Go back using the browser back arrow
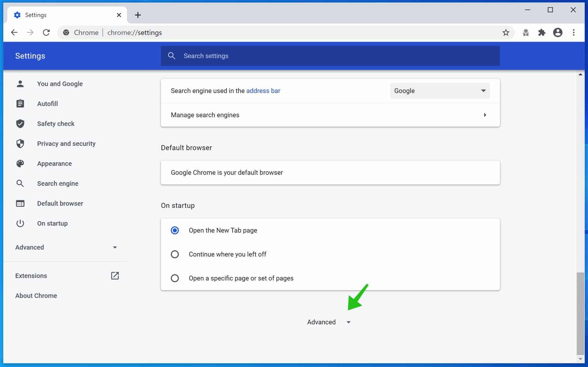The height and width of the screenshot is (367, 588). [x=14, y=32]
